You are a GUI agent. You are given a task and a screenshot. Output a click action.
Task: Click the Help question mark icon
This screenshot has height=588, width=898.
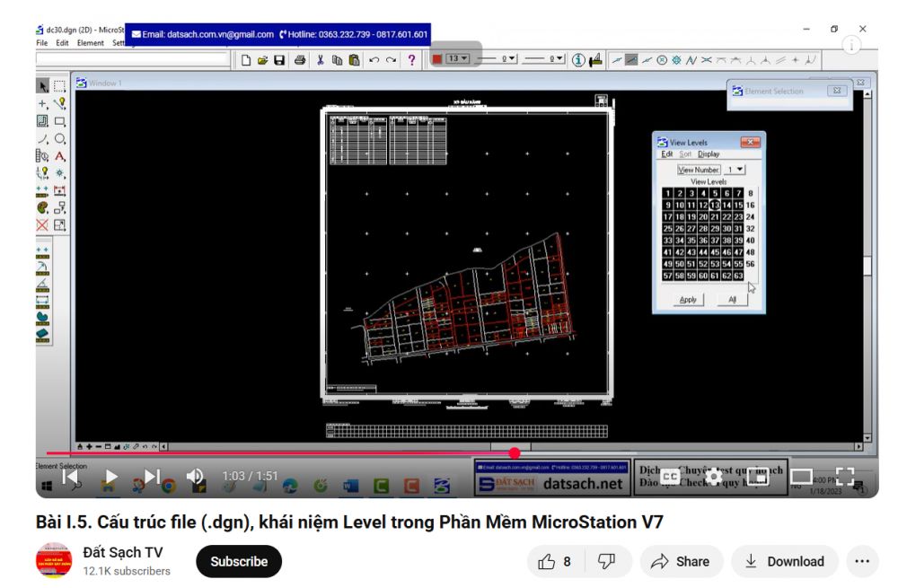[411, 60]
